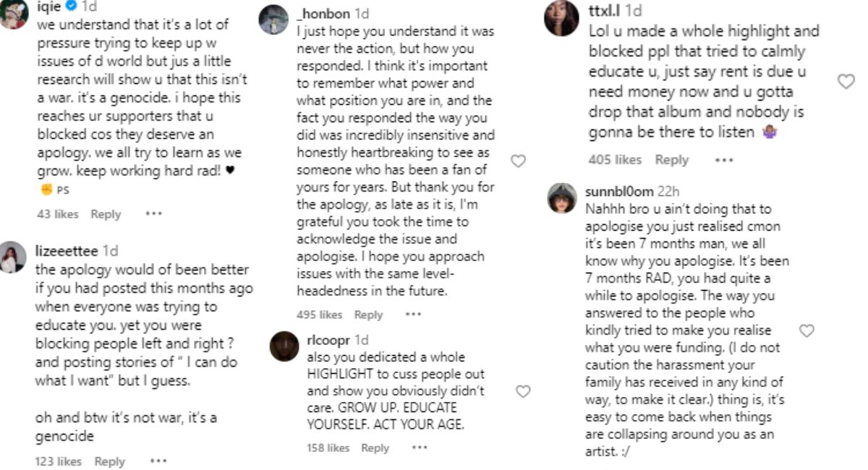
Task: Open more options on iqie's comment
Action: click(x=153, y=214)
